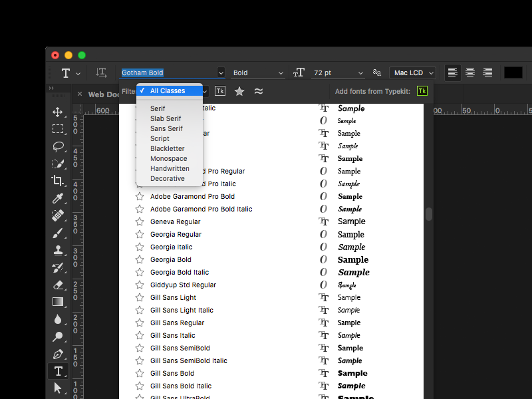Show similar fonts filter icon

coord(259,91)
